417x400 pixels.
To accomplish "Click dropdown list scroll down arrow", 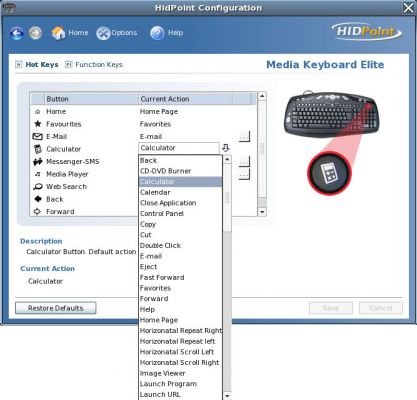I will [227, 396].
